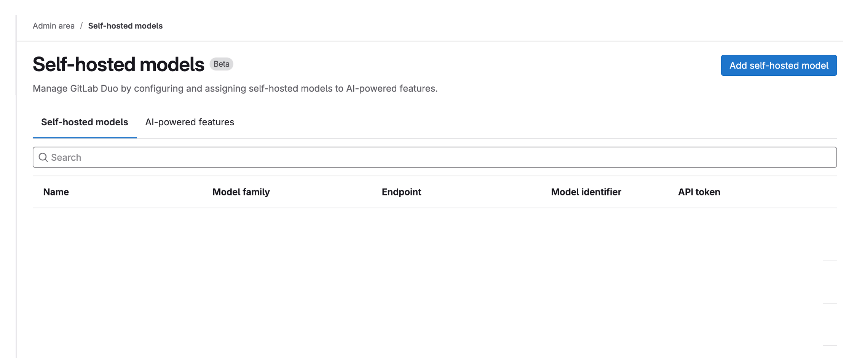Select the Self-hosted models breadcrumb item
This screenshot has width=868, height=358.
(x=125, y=26)
